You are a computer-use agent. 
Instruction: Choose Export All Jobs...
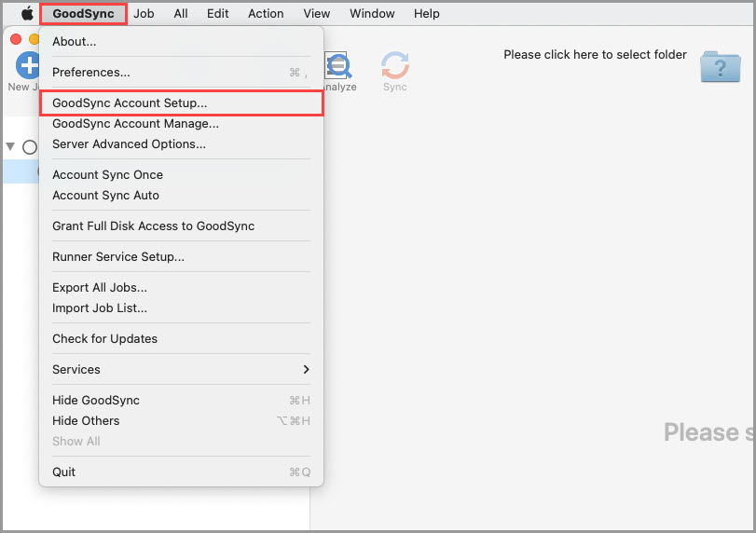[181, 287]
